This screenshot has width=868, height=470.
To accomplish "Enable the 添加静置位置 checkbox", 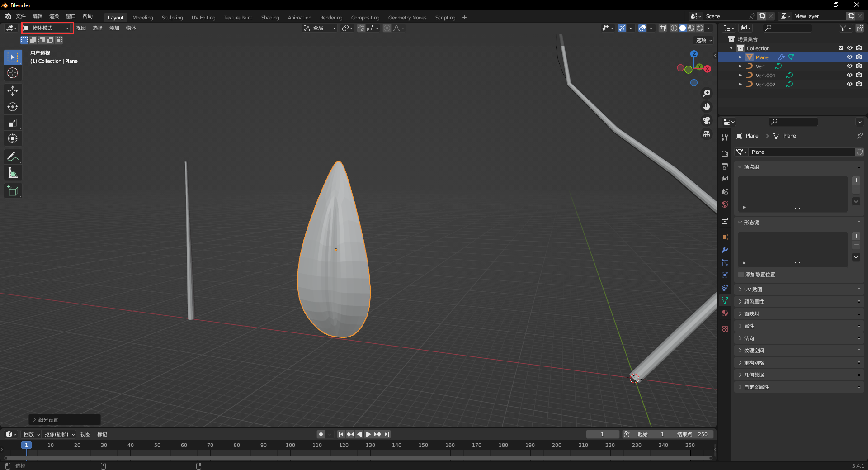I will (741, 275).
